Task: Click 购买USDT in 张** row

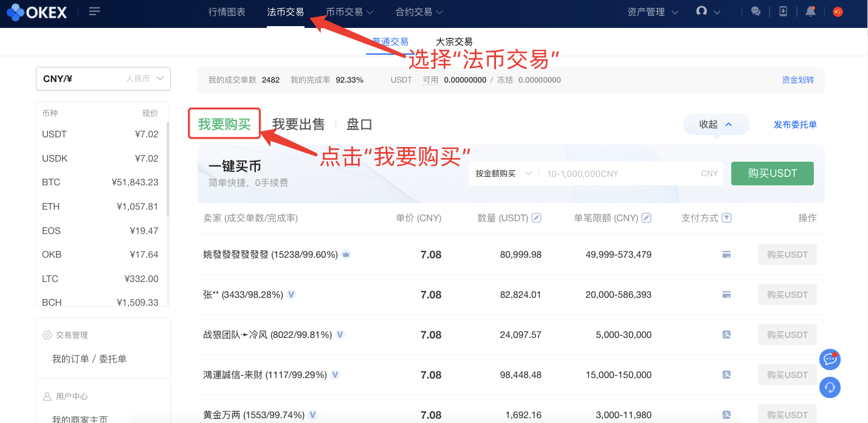Action: 787,295
